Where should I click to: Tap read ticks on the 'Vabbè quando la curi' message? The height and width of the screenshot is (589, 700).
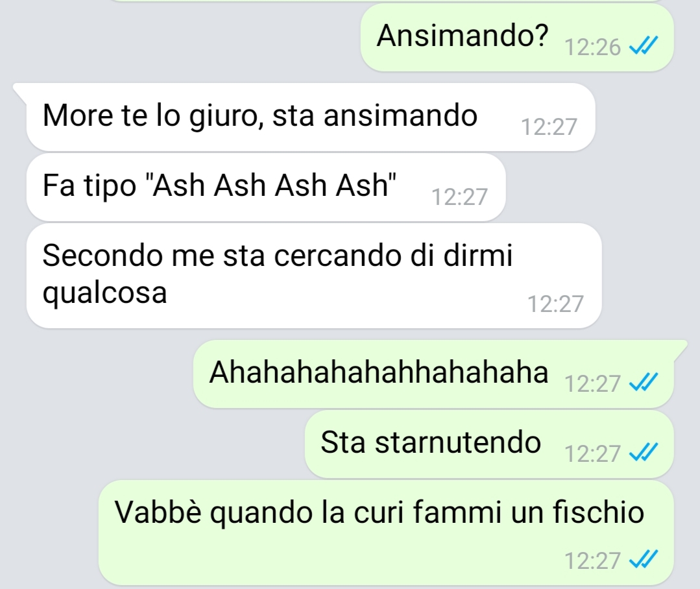pos(644,559)
